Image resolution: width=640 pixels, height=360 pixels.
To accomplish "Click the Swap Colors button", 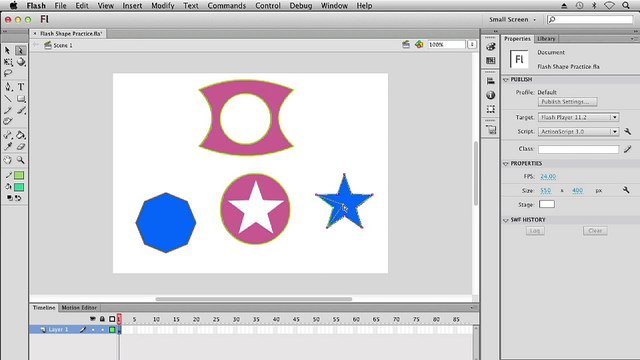I will coord(18,198).
